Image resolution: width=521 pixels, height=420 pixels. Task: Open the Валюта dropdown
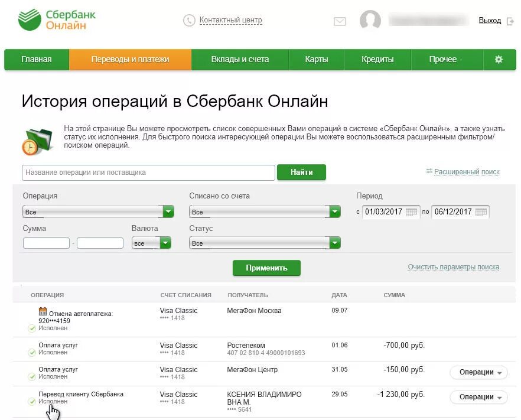[x=151, y=243]
